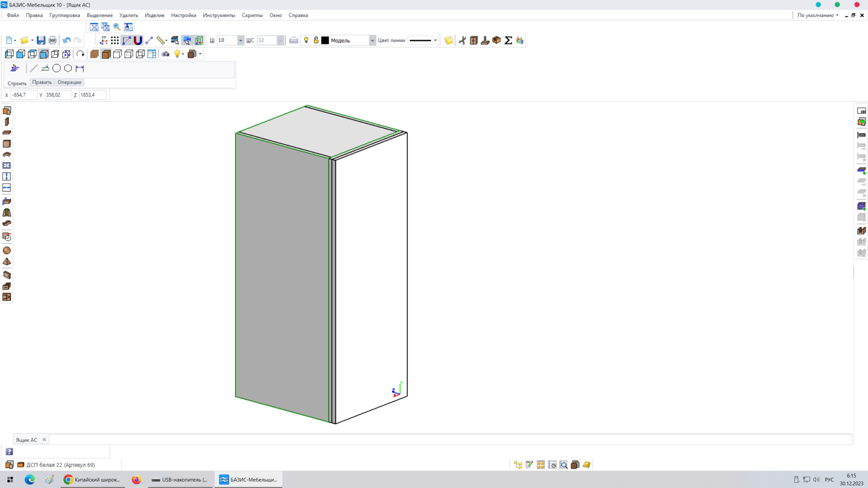Image resolution: width=868 pixels, height=488 pixels.
Task: Click the dimension tool
Action: pyautogui.click(x=79, y=68)
